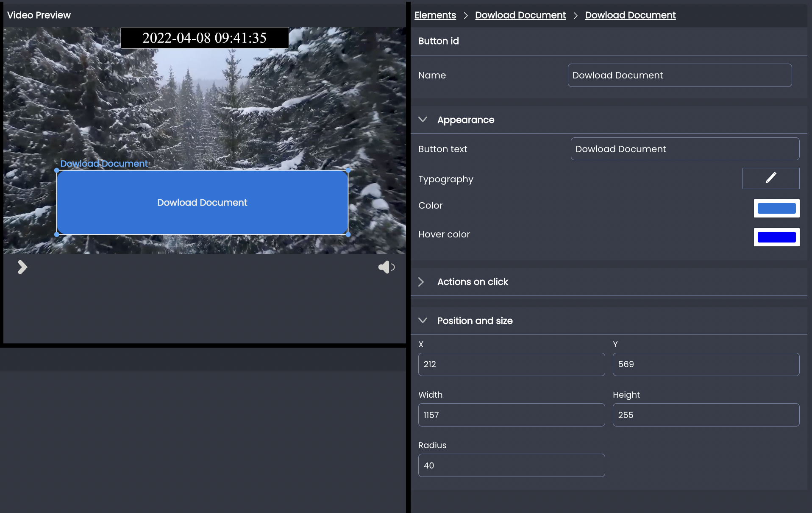Focus the Button text input field
Image resolution: width=812 pixels, height=513 pixels.
click(685, 149)
